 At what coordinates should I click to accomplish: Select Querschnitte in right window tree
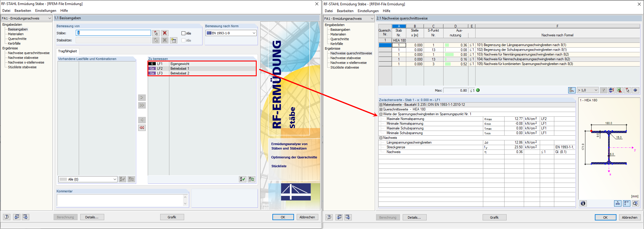[x=340, y=39]
